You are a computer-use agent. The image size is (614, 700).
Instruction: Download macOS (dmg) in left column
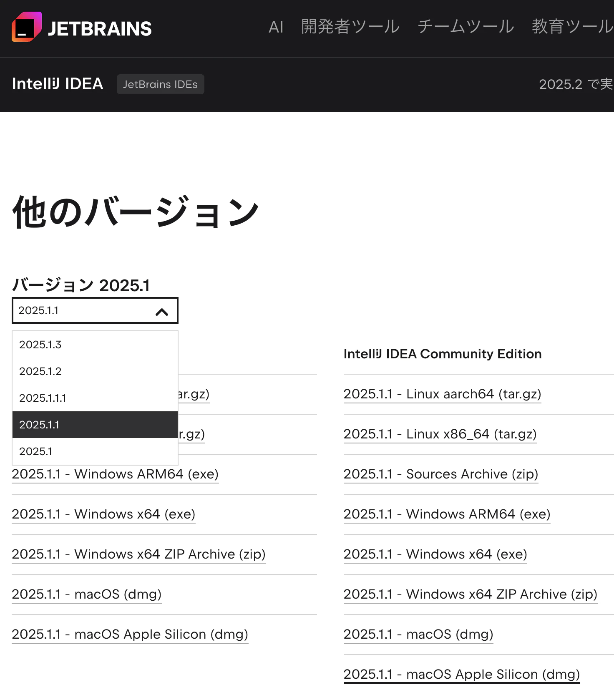tap(86, 594)
